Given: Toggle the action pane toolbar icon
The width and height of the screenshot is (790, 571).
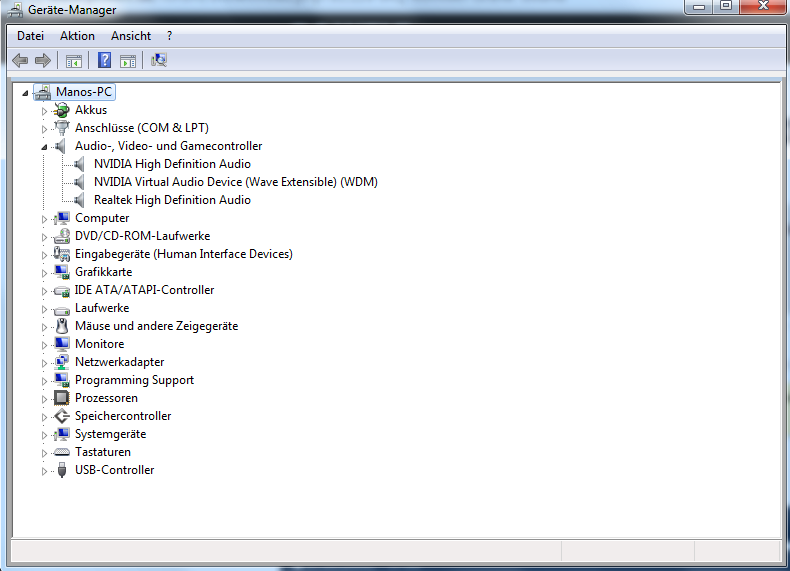Looking at the screenshot, I should point(128,61).
